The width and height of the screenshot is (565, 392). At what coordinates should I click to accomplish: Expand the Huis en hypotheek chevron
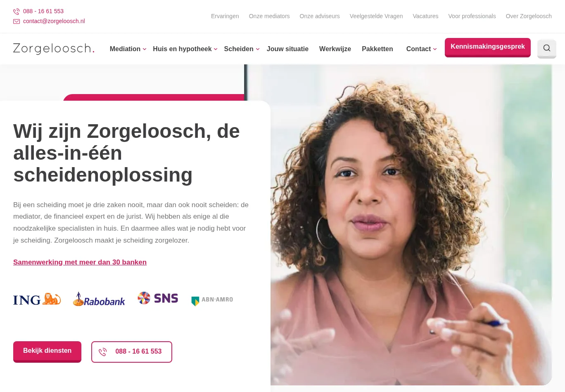(x=216, y=49)
